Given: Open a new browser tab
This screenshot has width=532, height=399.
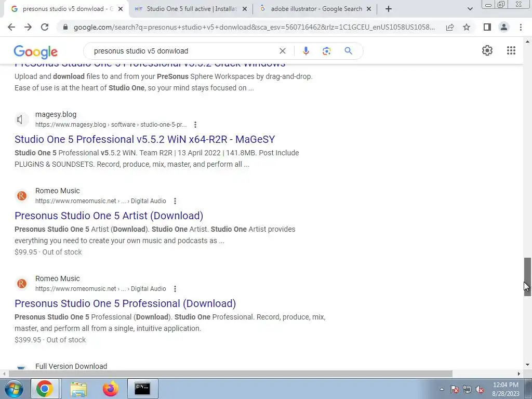Looking at the screenshot, I should (389, 9).
